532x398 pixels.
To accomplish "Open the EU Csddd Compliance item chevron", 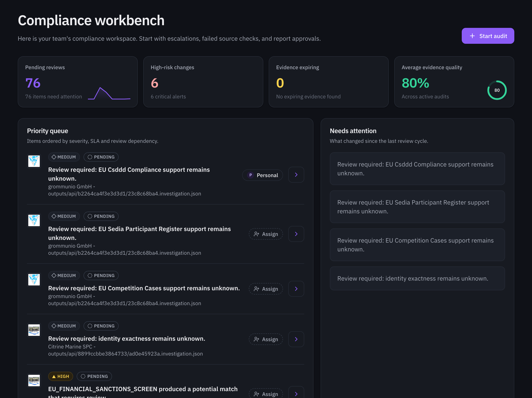I will (x=296, y=175).
